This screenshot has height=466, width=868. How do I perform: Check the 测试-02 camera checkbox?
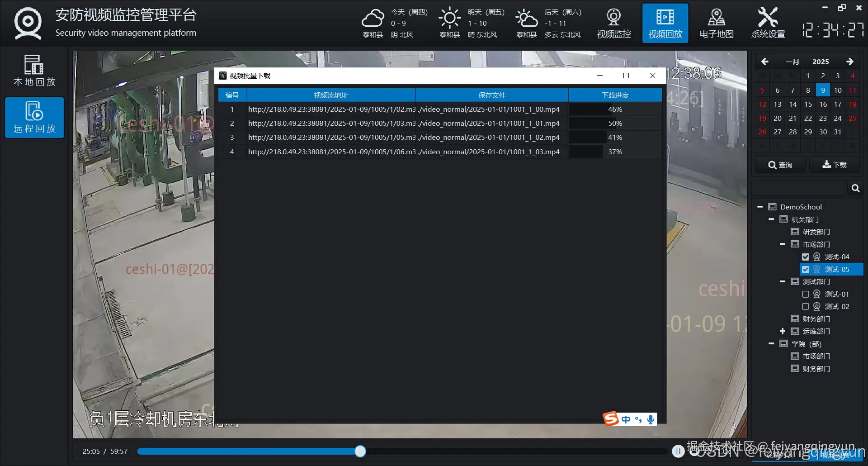(x=806, y=307)
